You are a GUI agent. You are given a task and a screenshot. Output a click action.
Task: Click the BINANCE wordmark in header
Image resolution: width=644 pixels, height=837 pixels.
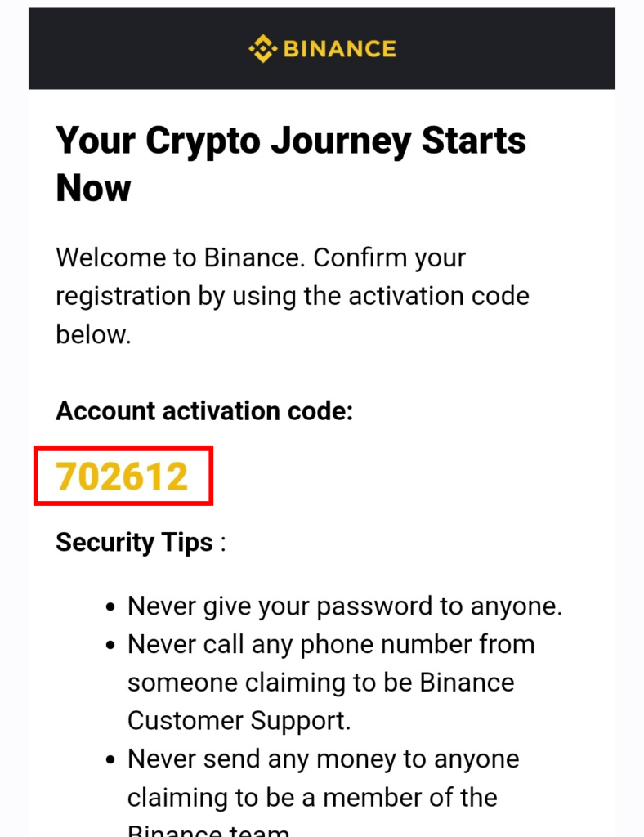coord(339,49)
